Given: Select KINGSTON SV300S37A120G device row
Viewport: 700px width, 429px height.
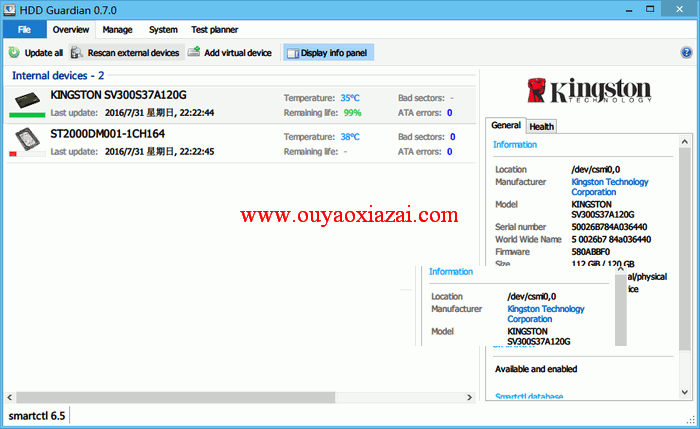Looking at the screenshot, I should coord(241,104).
